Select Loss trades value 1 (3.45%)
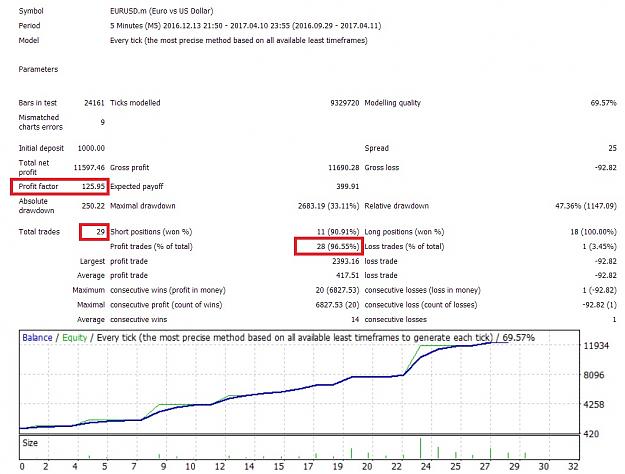 point(599,247)
